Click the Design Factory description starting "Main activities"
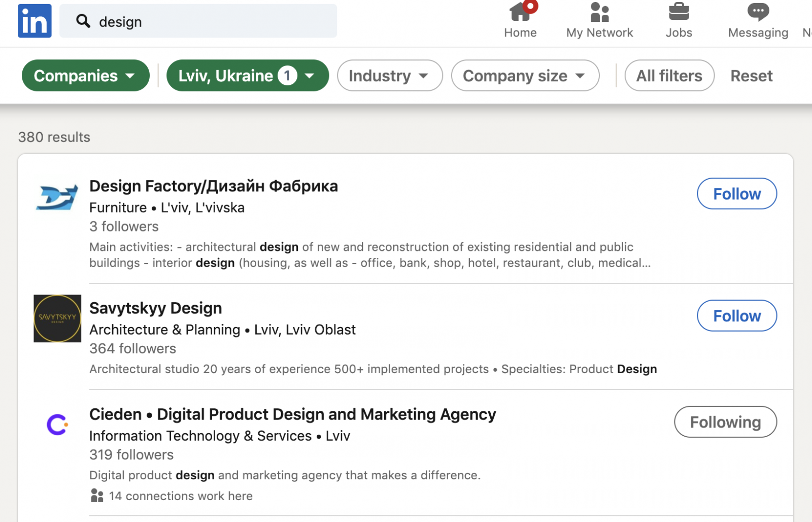Screen dimensions: 812x522 370,255
